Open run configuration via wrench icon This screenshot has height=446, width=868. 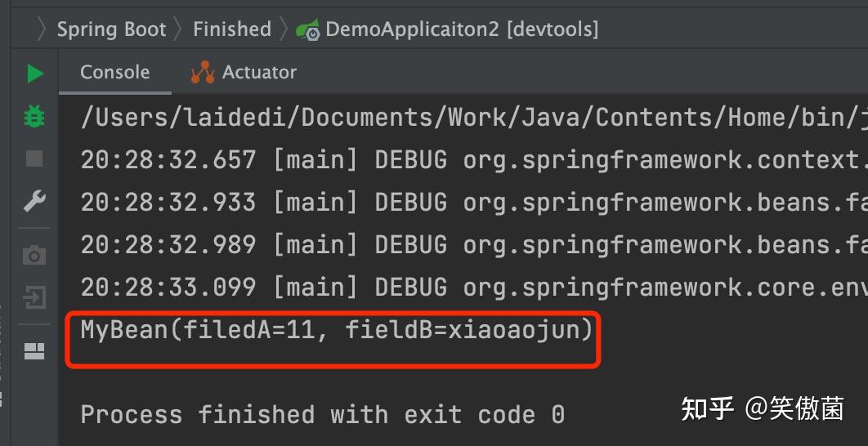34,201
